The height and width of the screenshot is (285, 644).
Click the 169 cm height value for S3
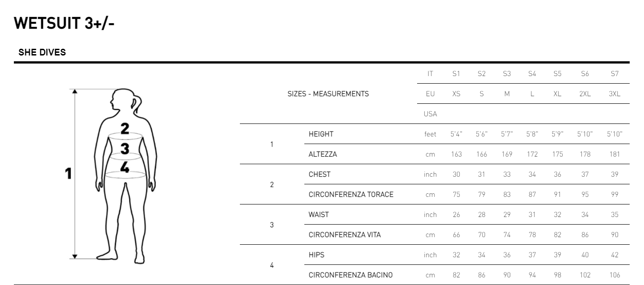507,154
